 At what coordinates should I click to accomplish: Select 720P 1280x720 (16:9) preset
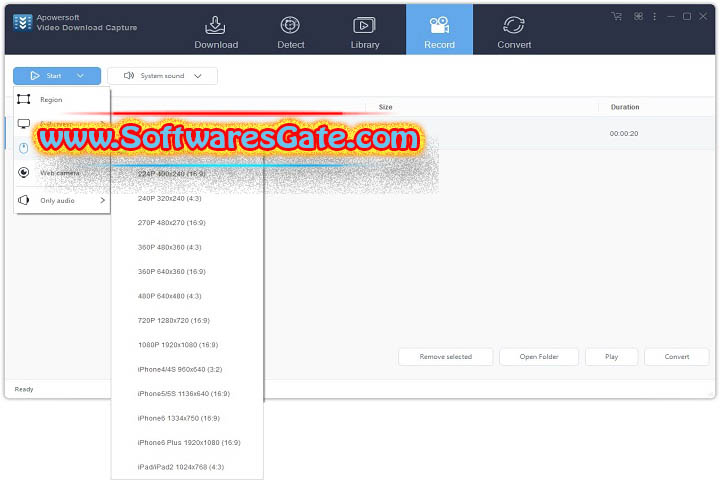coord(174,320)
